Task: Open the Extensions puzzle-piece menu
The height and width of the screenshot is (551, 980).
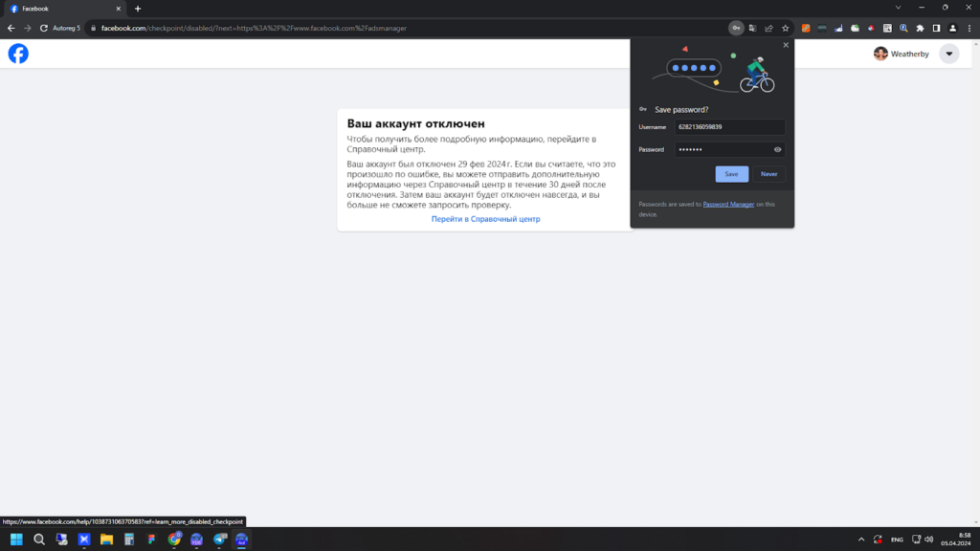Action: (x=920, y=28)
